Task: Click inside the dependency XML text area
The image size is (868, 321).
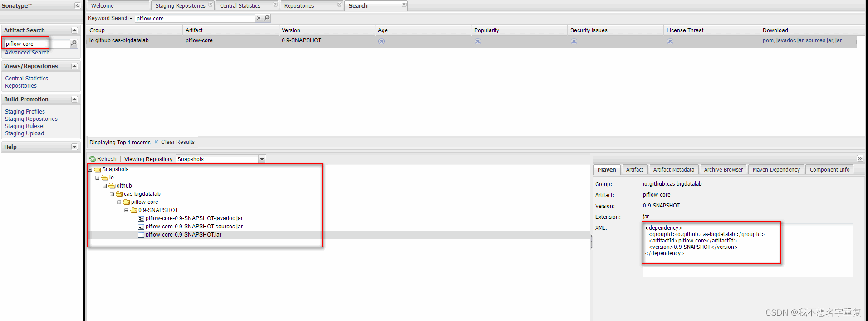Action: (x=748, y=250)
